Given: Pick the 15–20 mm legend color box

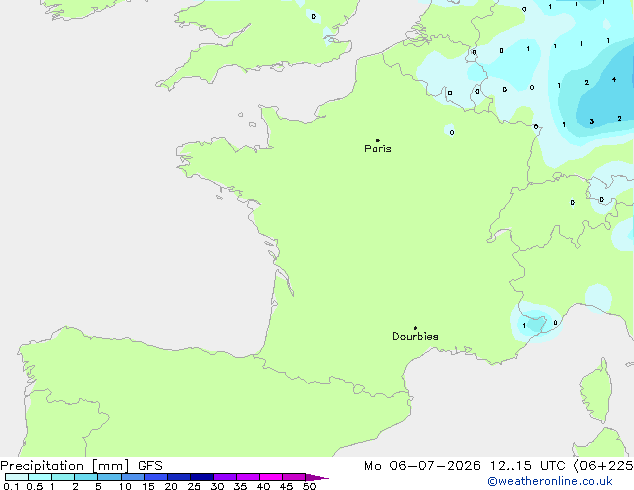Looking at the screenshot, I should point(156,477).
